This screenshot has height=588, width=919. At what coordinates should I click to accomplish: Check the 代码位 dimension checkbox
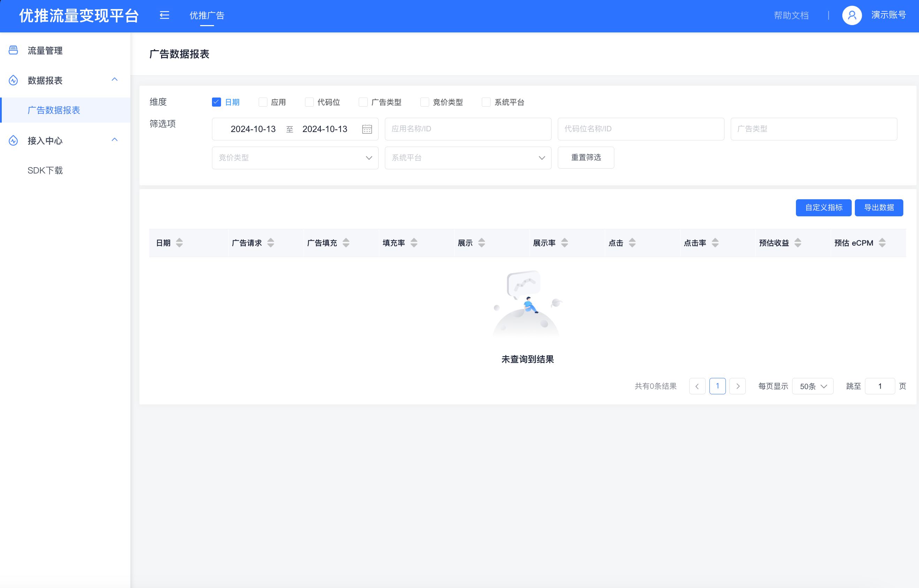[x=309, y=102]
